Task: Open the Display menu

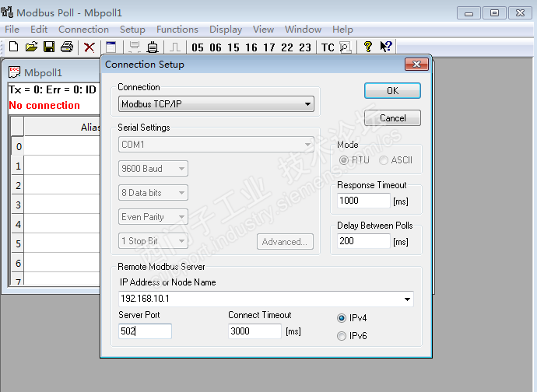Action: tap(226, 30)
